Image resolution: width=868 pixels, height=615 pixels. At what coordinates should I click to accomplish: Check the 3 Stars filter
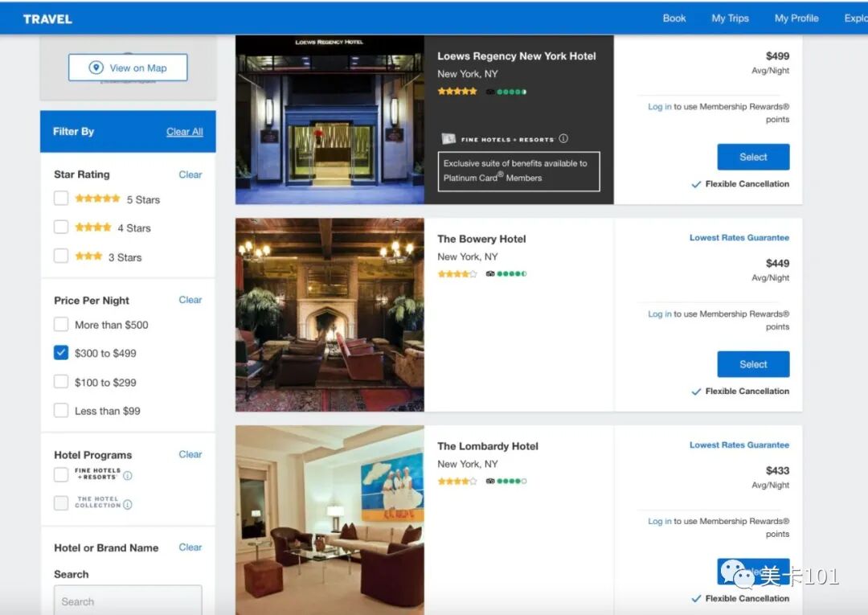click(x=61, y=256)
